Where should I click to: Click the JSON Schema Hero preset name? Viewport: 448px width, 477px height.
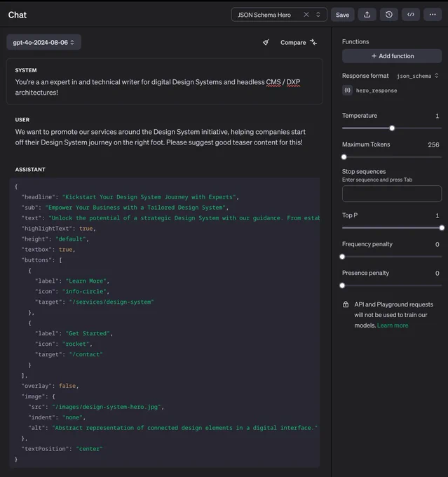pyautogui.click(x=264, y=15)
